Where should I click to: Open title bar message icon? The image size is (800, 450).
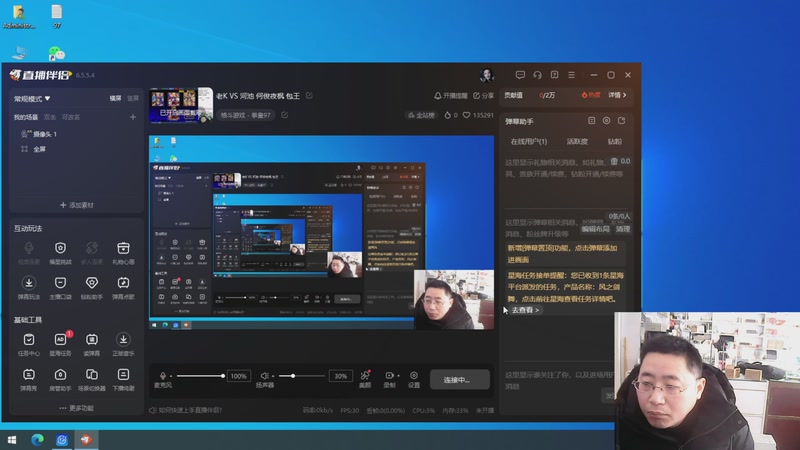click(520, 75)
